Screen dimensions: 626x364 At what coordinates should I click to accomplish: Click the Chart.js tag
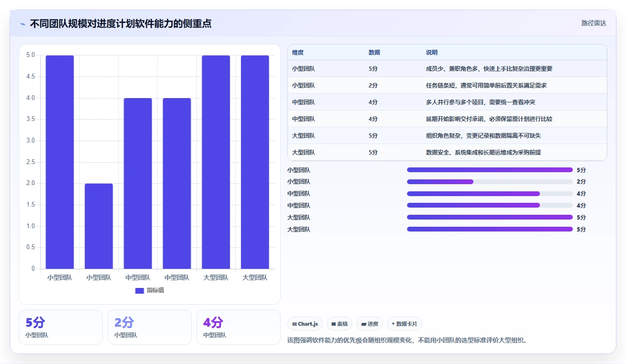click(x=305, y=324)
